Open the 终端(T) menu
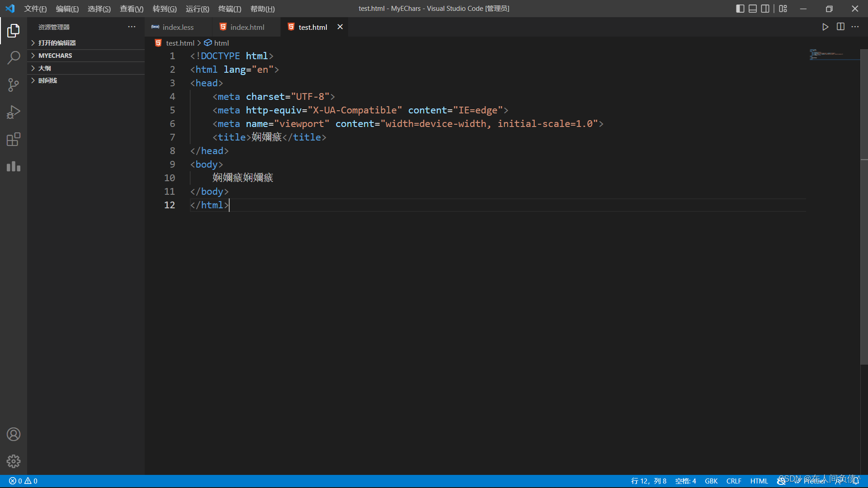Screen dimensions: 868x488 (x=230, y=9)
